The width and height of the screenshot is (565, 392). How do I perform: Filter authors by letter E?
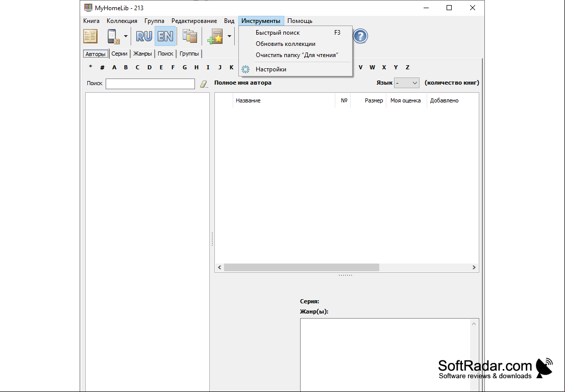click(x=161, y=67)
